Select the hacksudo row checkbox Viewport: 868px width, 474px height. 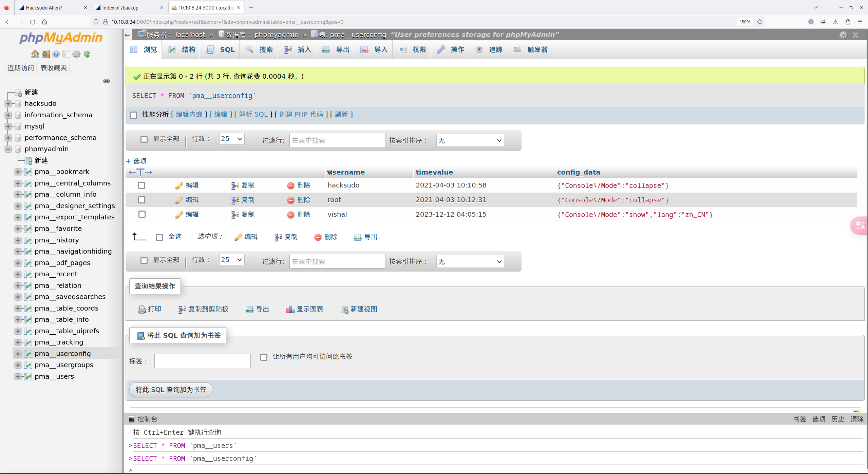[x=142, y=185]
